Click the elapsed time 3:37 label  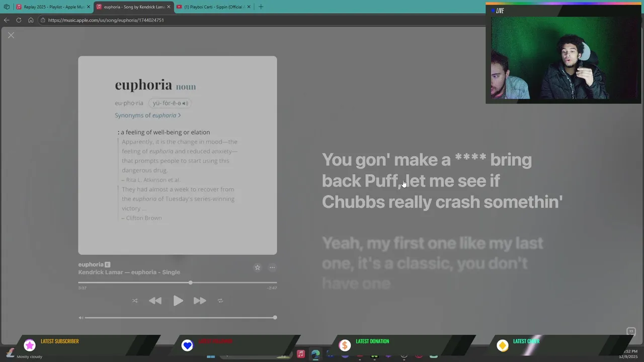coord(83,288)
